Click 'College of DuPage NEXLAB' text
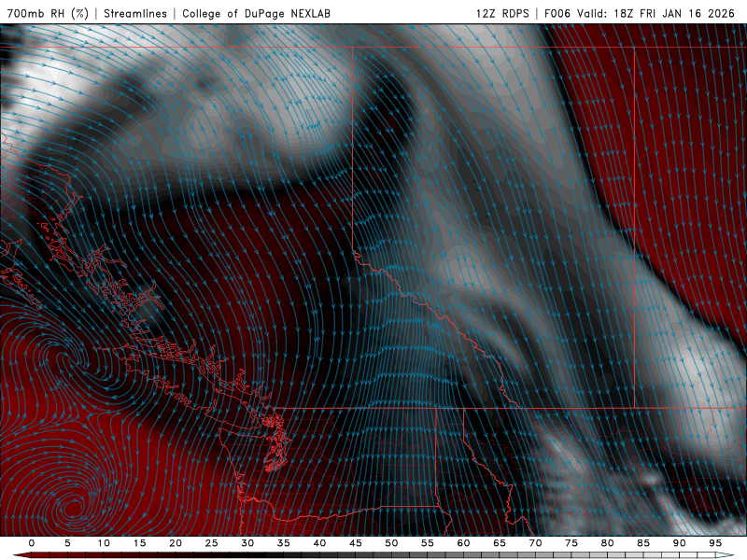The image size is (747, 560). coord(256,13)
